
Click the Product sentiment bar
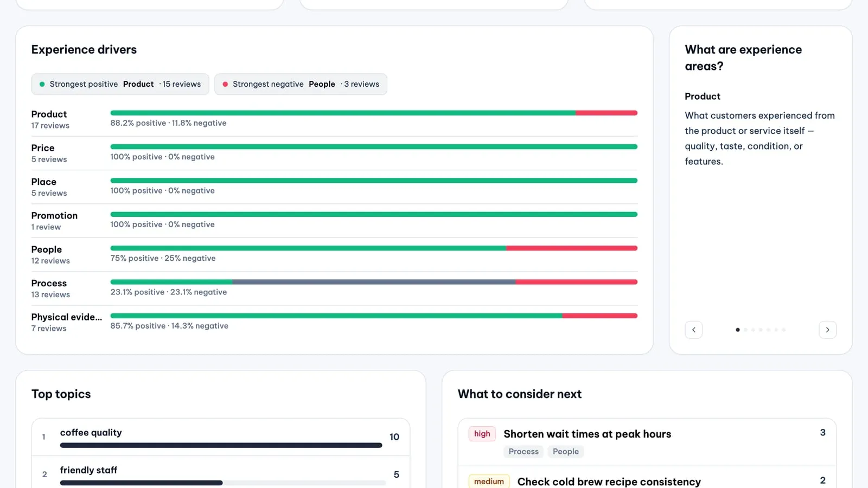click(374, 113)
